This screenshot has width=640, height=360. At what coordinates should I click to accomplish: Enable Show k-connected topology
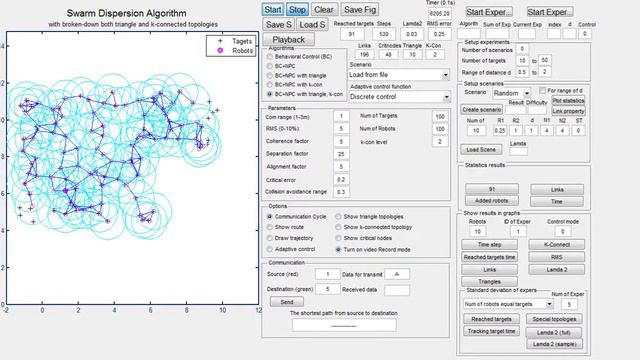(x=338, y=227)
